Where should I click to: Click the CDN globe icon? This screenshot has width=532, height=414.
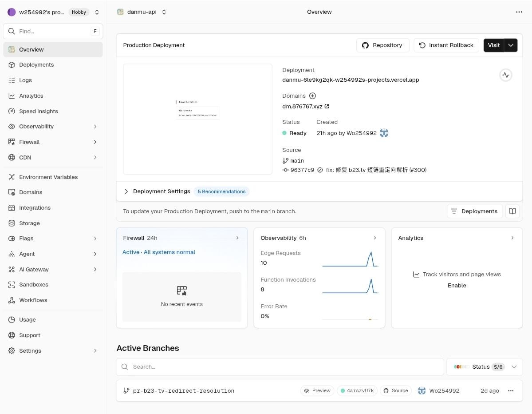pyautogui.click(x=12, y=157)
